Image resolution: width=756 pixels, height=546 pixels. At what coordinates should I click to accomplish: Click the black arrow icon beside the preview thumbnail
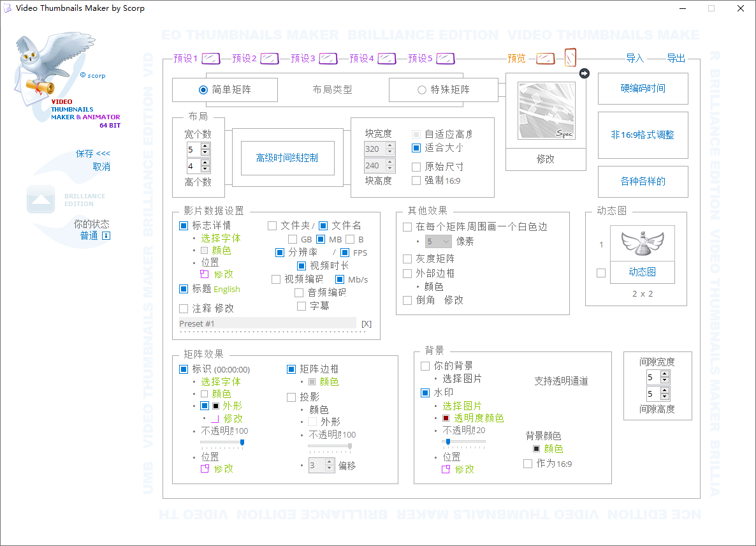coord(585,73)
